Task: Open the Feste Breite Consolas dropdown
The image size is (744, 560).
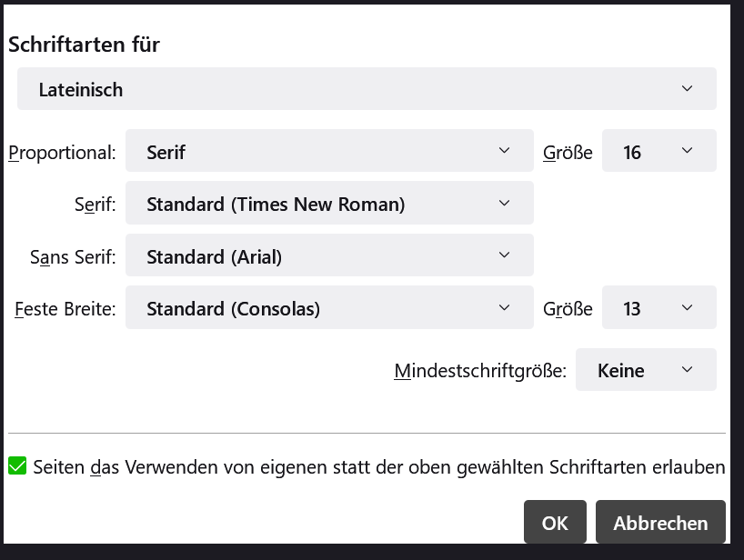Action: [328, 308]
